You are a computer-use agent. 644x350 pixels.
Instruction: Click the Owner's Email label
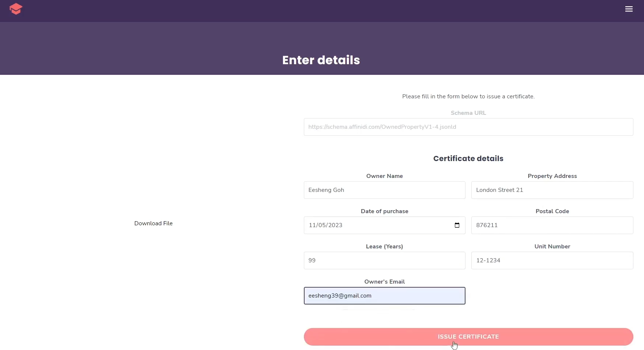tap(384, 282)
